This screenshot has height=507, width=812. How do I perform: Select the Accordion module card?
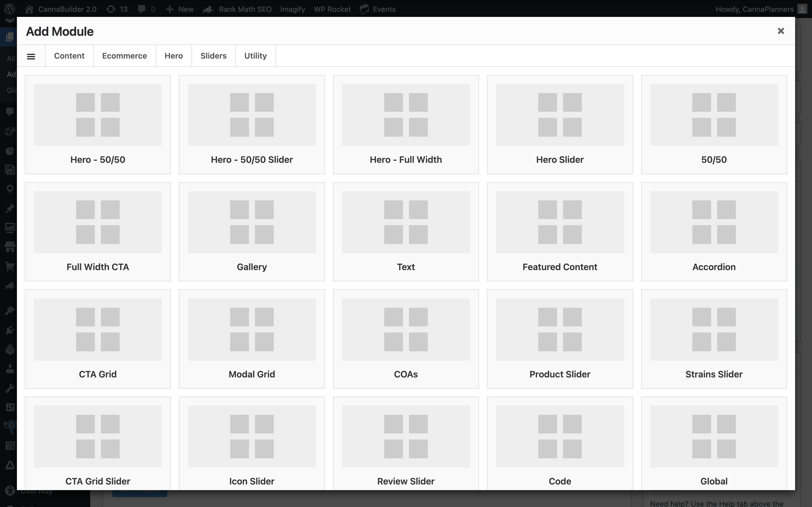coord(713,232)
